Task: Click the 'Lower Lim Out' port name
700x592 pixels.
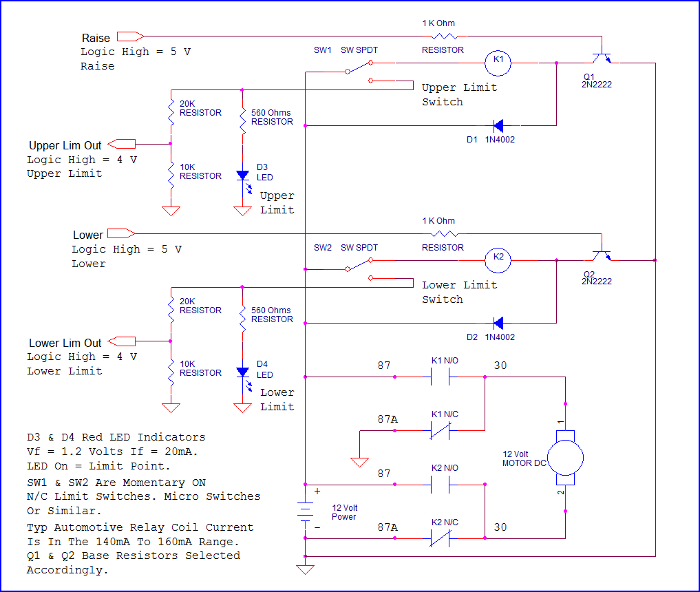Action: pyautogui.click(x=65, y=343)
